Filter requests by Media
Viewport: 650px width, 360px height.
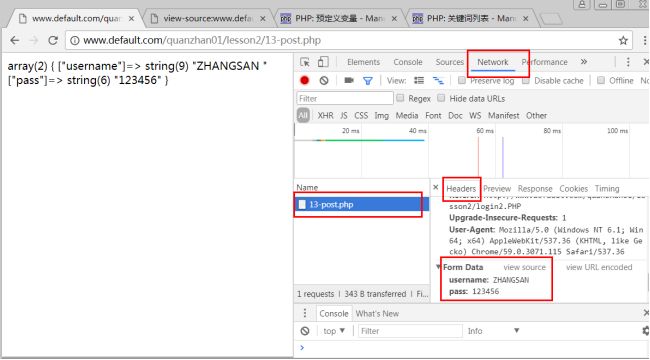coord(407,115)
